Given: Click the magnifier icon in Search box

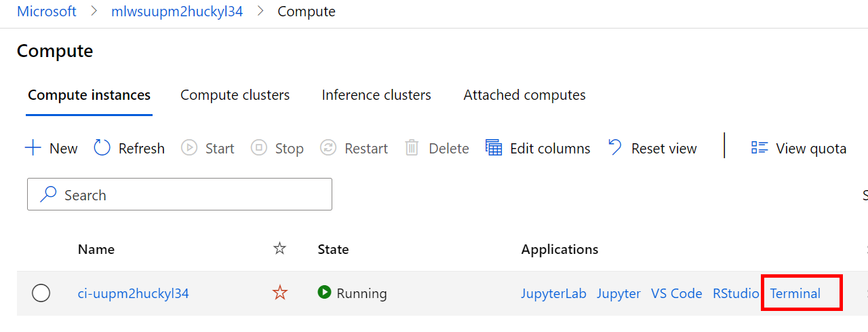Looking at the screenshot, I should coord(48,195).
